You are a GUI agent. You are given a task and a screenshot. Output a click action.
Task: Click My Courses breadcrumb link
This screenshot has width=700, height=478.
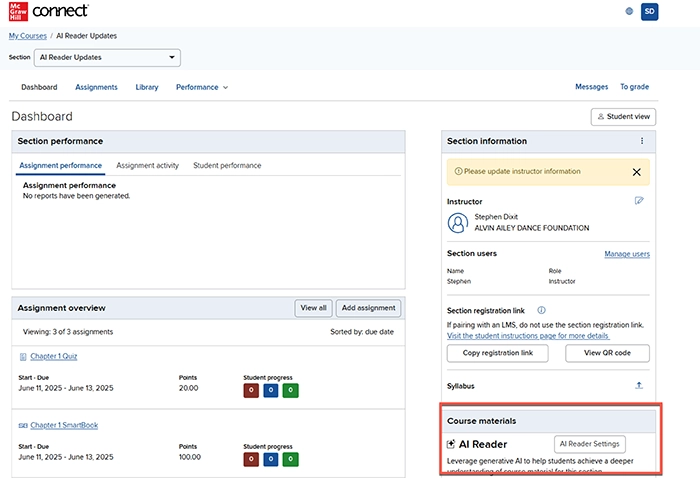coord(28,36)
